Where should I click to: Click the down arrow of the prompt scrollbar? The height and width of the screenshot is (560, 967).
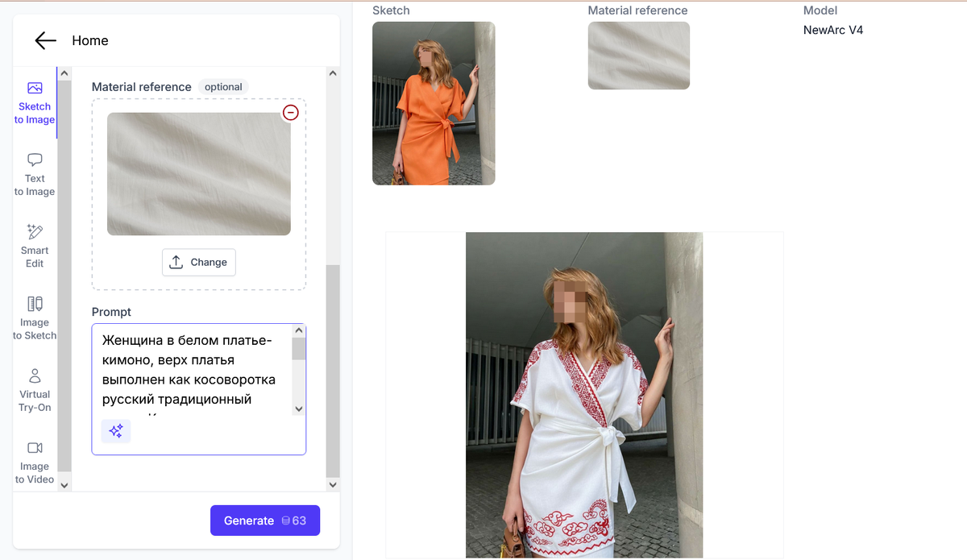299,409
